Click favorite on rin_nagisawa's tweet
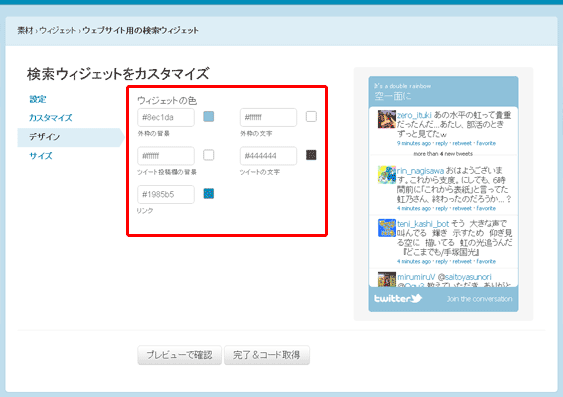This screenshot has height=397, width=563. click(486, 209)
